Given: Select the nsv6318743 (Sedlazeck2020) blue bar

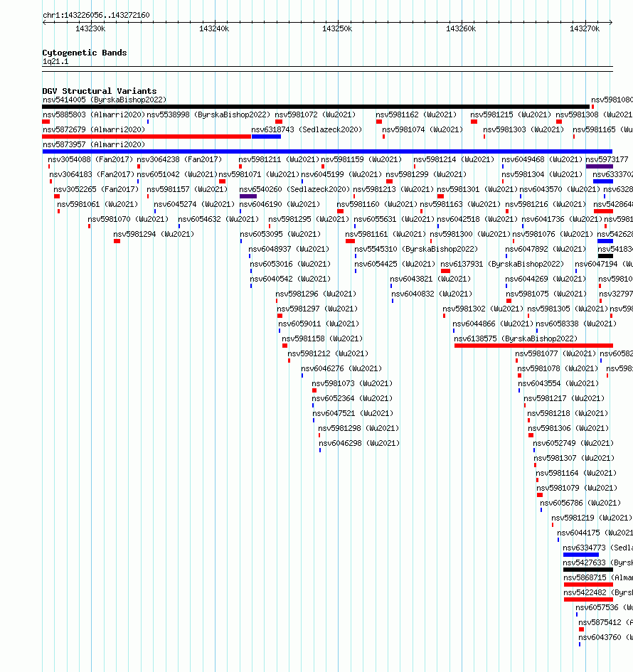Looking at the screenshot, I should coord(266,137).
